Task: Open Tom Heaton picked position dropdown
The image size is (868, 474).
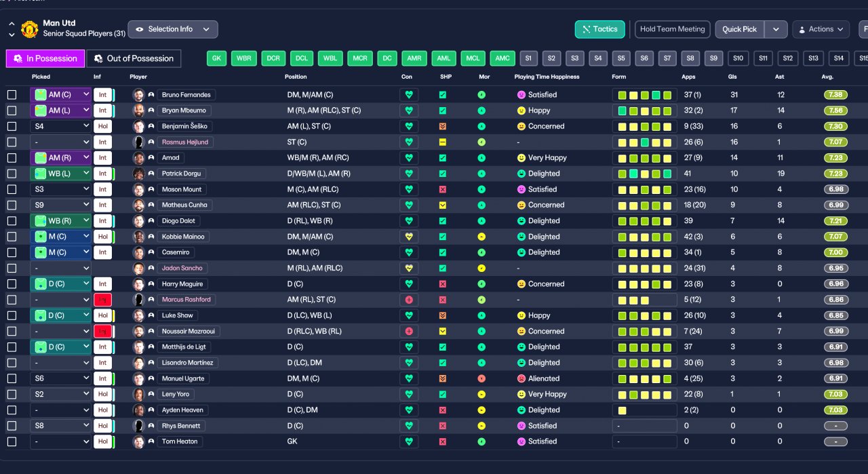Action: pyautogui.click(x=60, y=441)
